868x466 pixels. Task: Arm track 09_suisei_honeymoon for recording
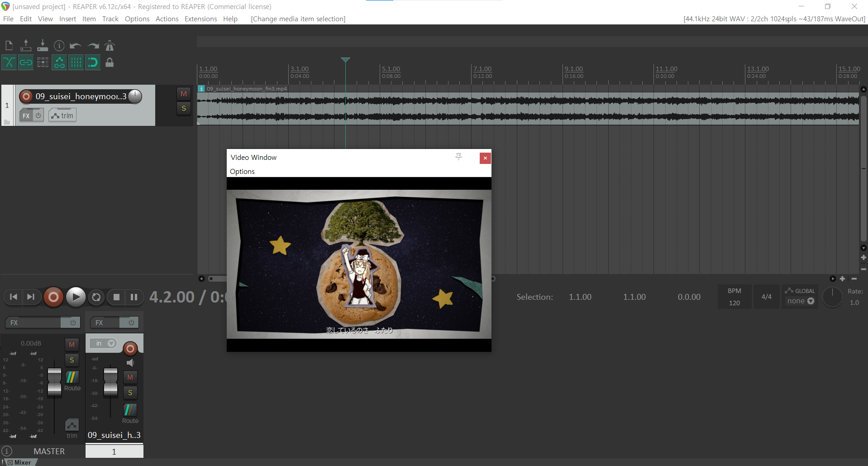click(x=26, y=96)
